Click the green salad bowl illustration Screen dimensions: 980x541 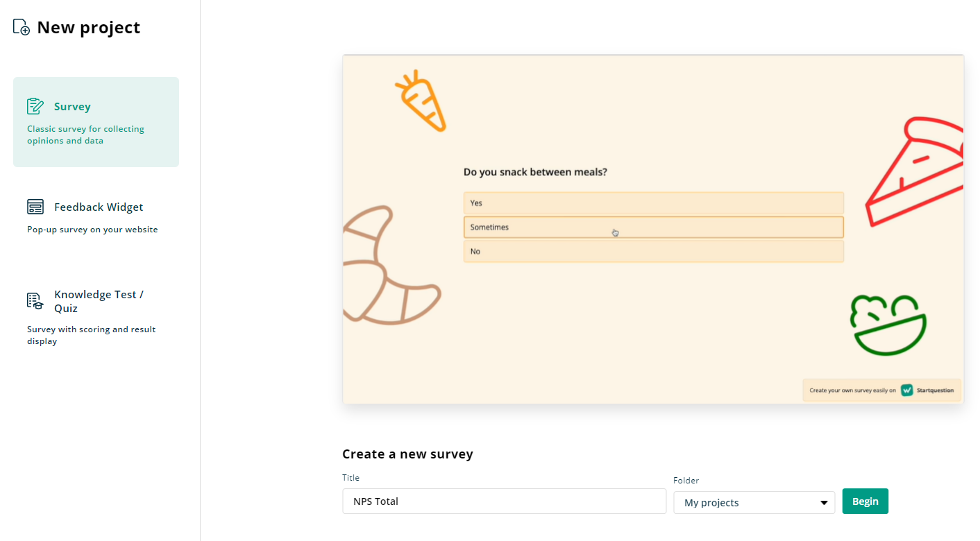pyautogui.click(x=887, y=326)
